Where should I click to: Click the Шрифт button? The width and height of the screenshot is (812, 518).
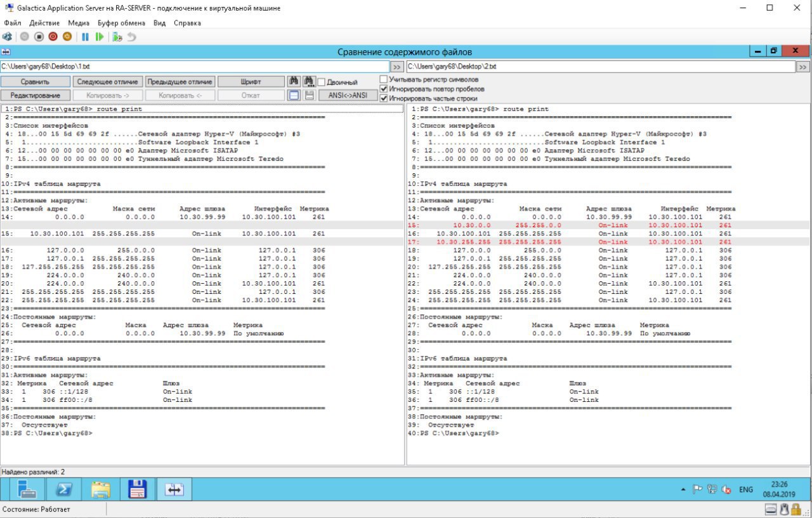tap(251, 82)
